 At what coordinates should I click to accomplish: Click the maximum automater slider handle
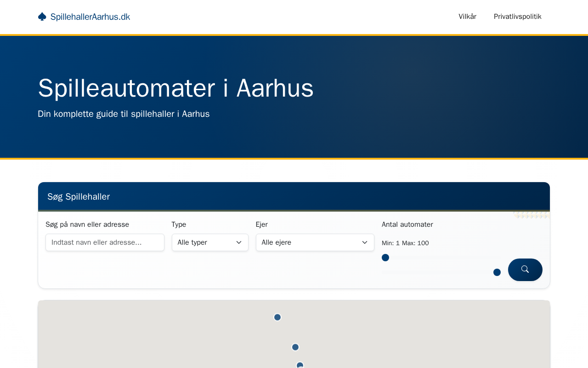click(497, 272)
